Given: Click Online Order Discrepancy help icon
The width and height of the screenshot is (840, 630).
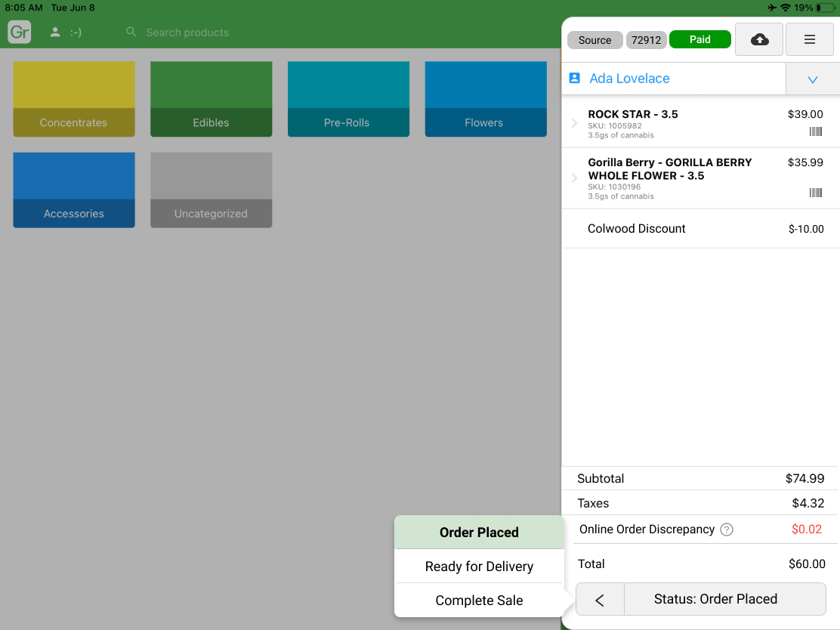Looking at the screenshot, I should pyautogui.click(x=727, y=530).
